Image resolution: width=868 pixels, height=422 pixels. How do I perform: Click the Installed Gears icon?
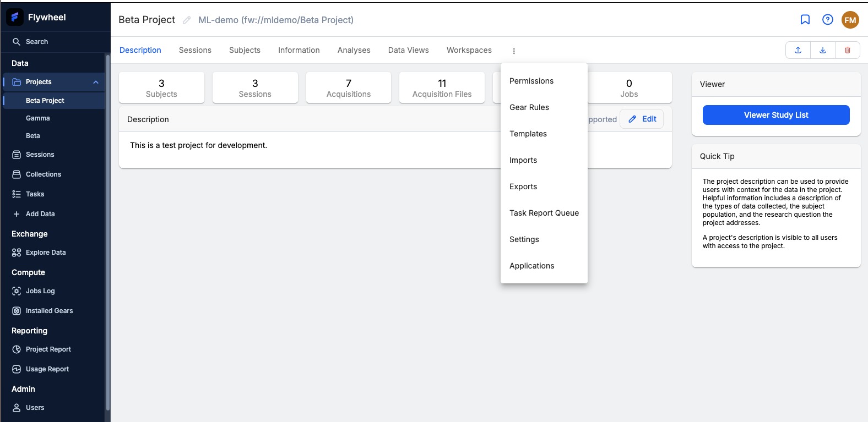[17, 311]
